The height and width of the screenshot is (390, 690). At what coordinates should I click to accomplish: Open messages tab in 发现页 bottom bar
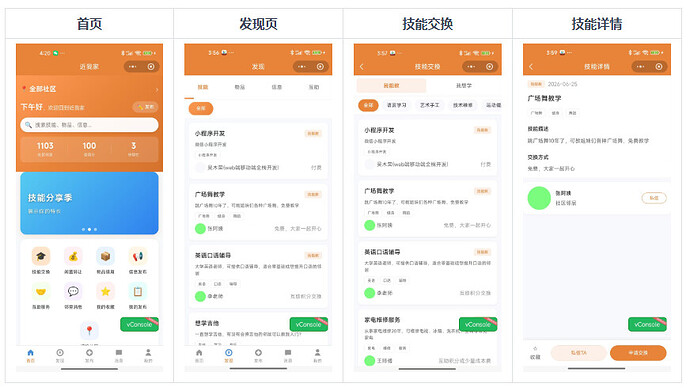[288, 355]
